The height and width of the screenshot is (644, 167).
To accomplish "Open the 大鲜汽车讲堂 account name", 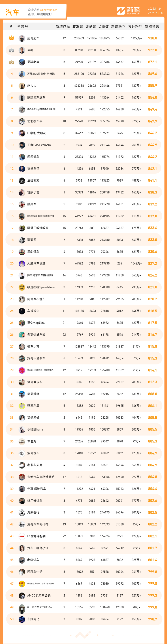I will tap(36, 264).
